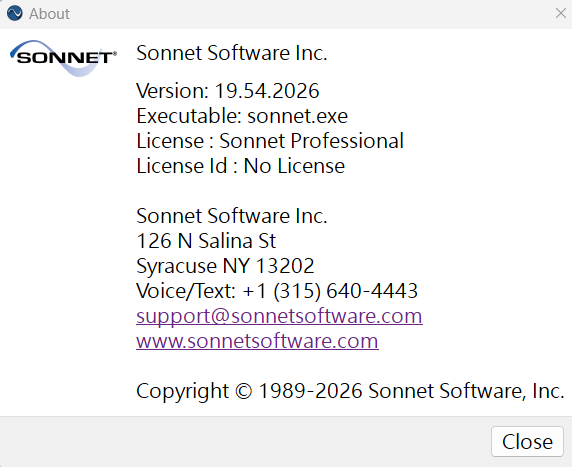Viewport: 572px width, 467px height.
Task: Click the No License text
Action: 294,166
